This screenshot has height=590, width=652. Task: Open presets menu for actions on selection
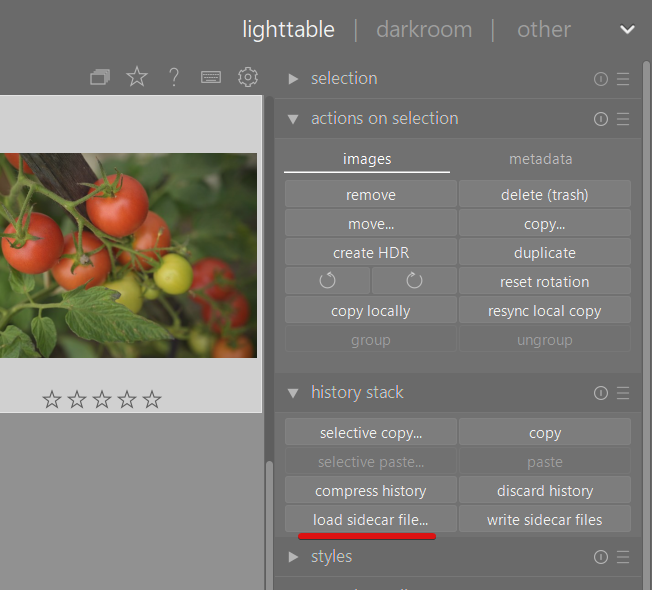coord(623,119)
